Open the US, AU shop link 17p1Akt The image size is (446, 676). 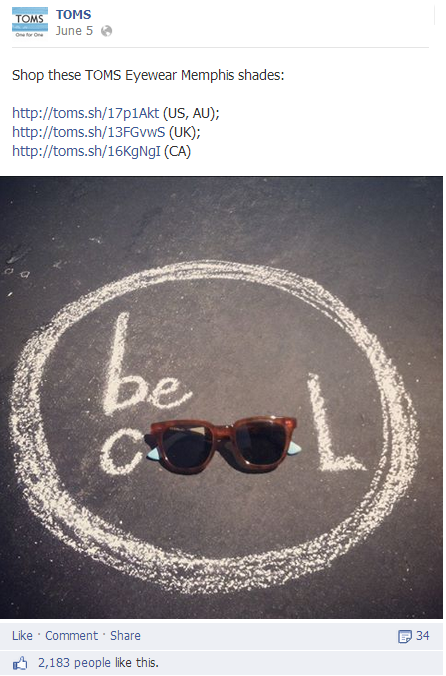point(86,113)
